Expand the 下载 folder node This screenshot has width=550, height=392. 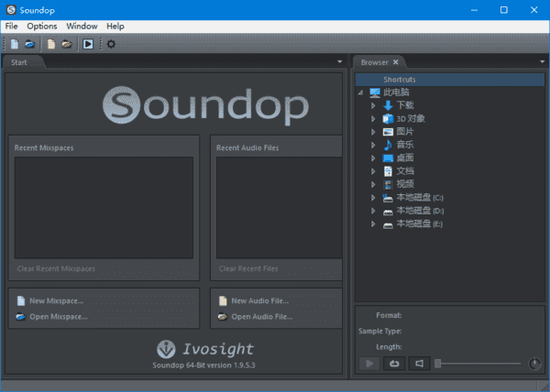click(373, 105)
